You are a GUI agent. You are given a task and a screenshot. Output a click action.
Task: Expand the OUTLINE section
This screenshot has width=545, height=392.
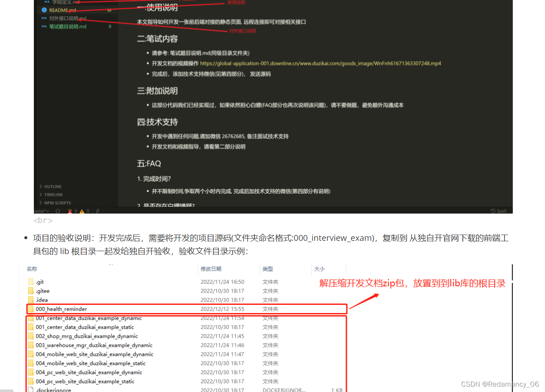pos(50,187)
